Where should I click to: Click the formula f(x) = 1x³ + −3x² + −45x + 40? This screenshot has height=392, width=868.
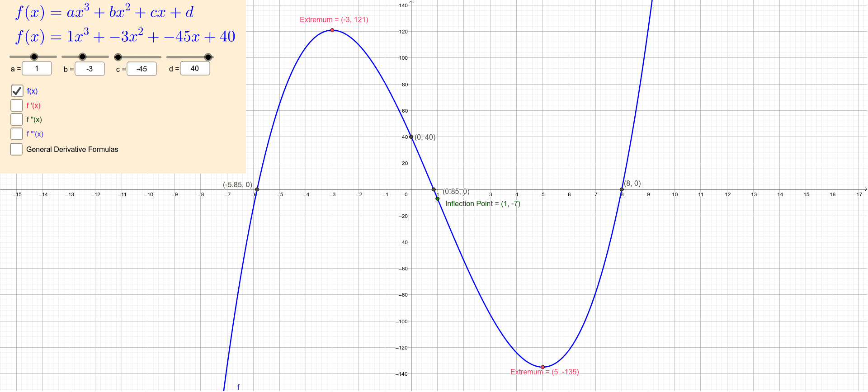[126, 36]
